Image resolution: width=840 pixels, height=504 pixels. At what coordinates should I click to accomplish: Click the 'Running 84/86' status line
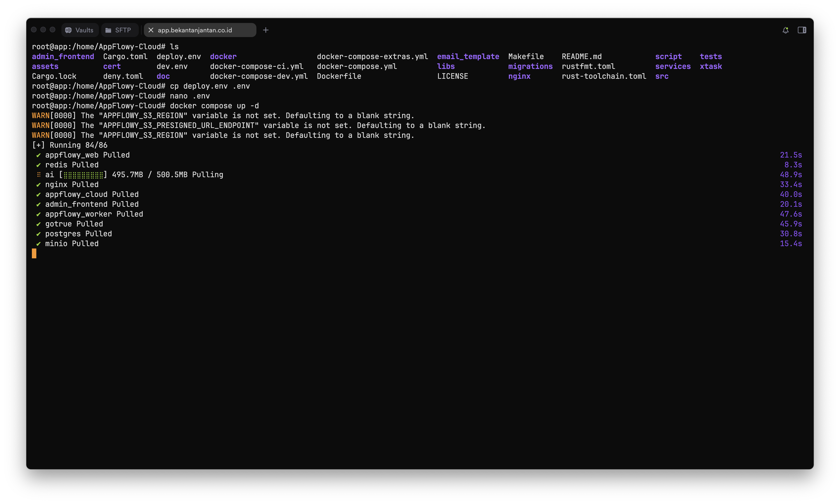coord(70,145)
